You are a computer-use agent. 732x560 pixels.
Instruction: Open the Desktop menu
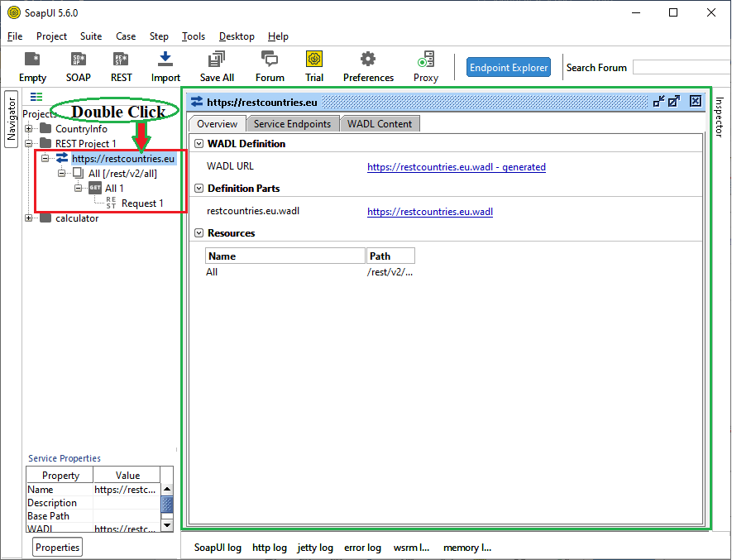coord(237,36)
